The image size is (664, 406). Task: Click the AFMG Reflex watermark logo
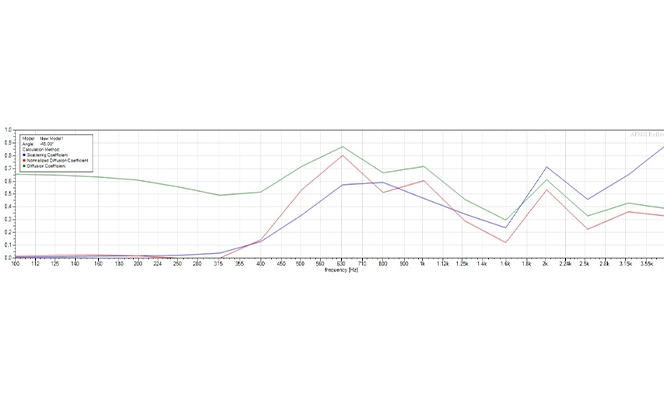tap(645, 133)
